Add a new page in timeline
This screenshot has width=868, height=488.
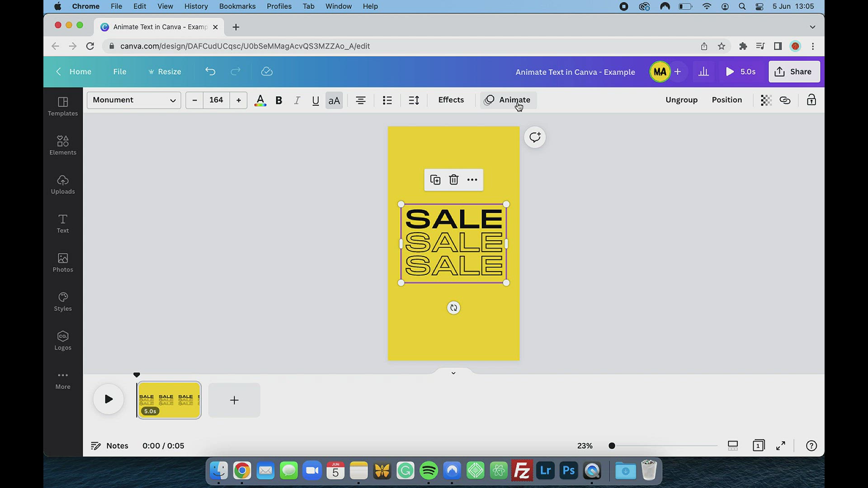tap(234, 400)
